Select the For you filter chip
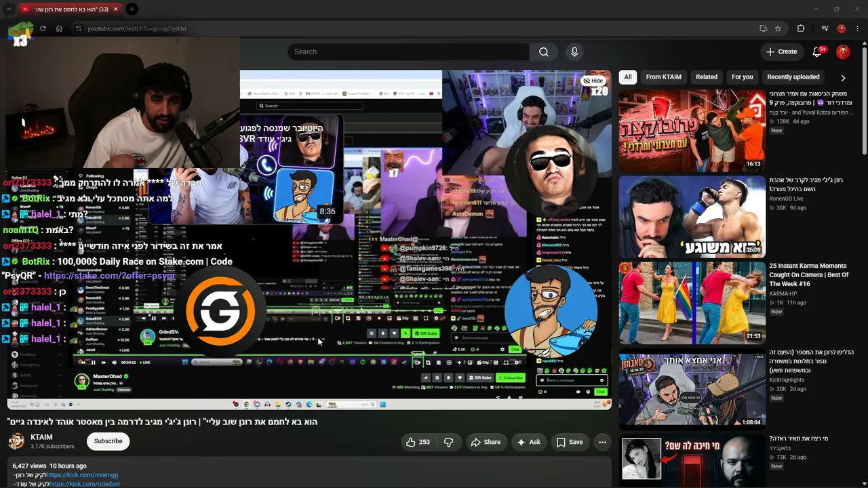Image resolution: width=868 pixels, height=488 pixels. (x=742, y=77)
